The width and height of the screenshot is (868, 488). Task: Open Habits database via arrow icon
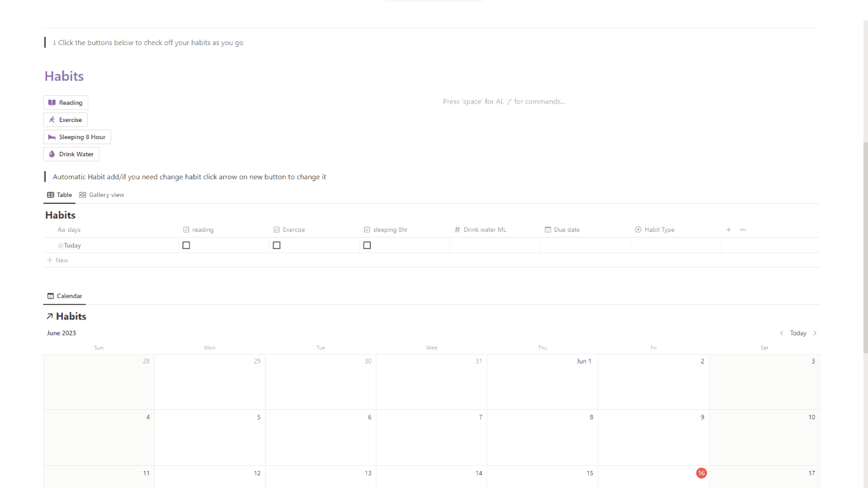(x=50, y=316)
